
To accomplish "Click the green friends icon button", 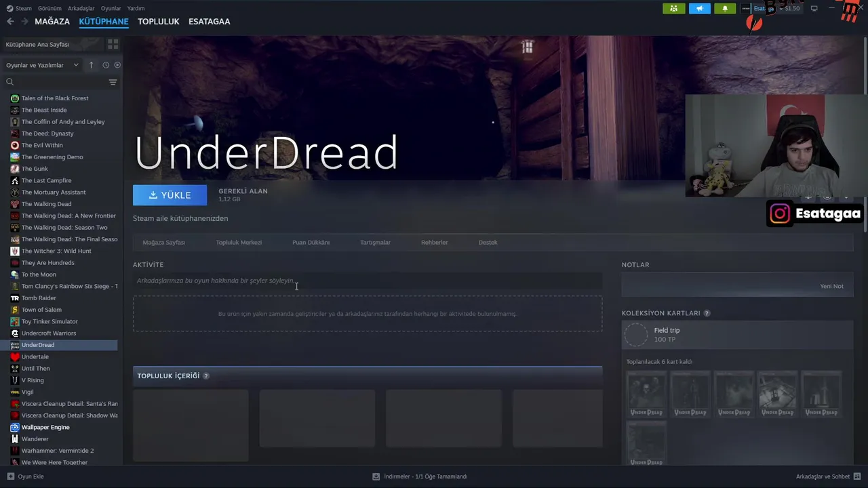I will [x=673, y=8].
